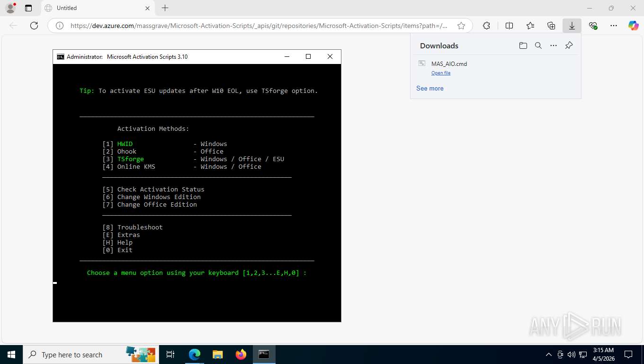This screenshot has height=364, width=644.
Task: Open the Windows Start button
Action: point(11,355)
